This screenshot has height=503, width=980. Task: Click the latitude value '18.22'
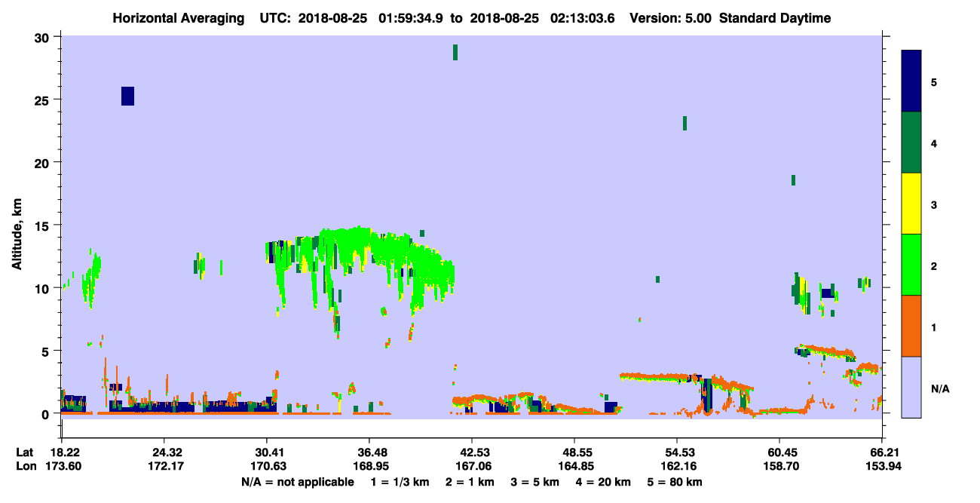[x=65, y=452]
